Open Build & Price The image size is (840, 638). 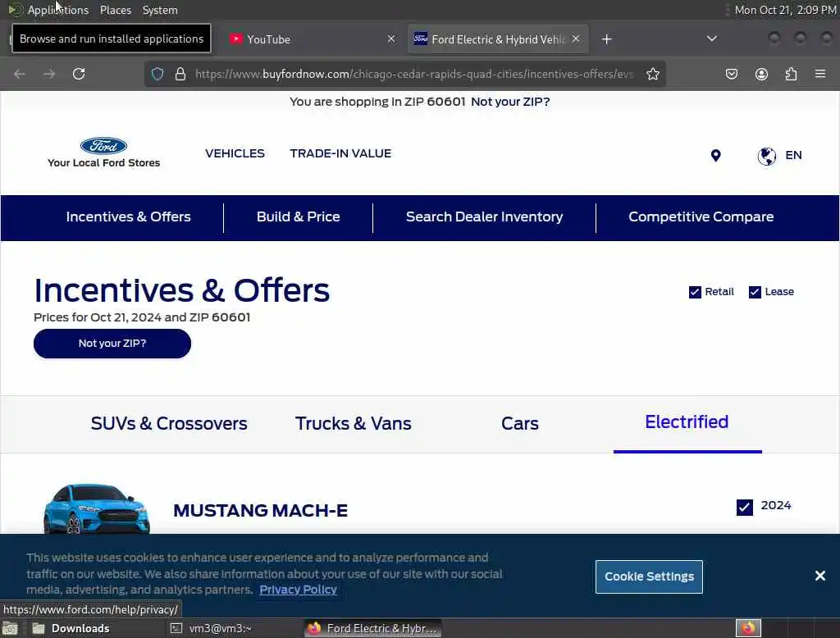[298, 217]
